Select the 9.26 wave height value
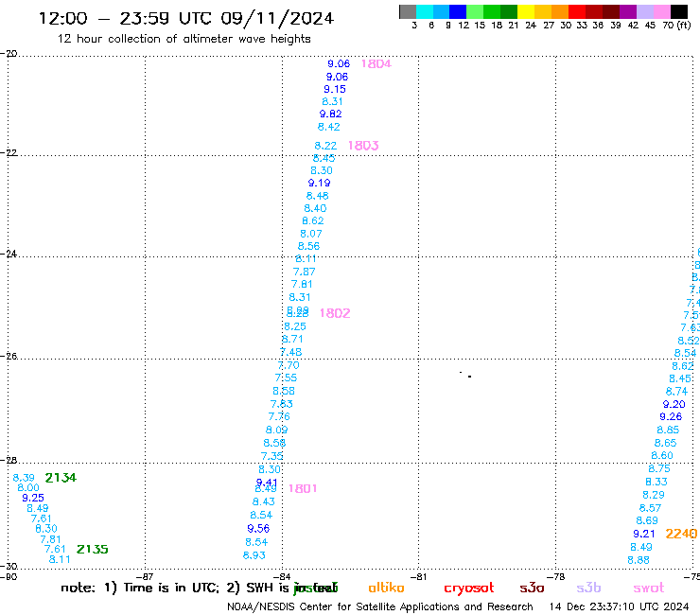Viewport: 700px width, 615px height. point(671,416)
